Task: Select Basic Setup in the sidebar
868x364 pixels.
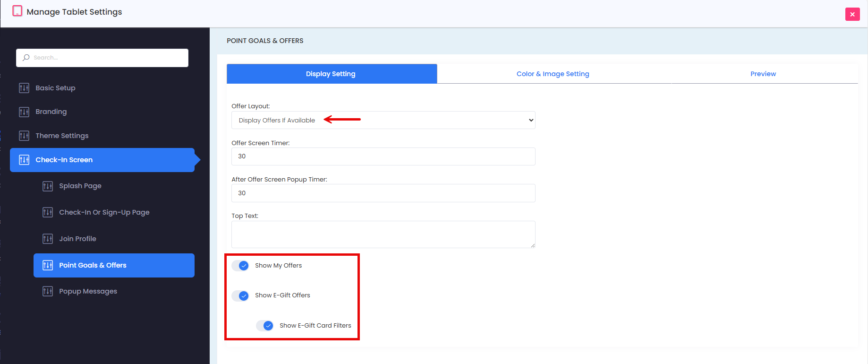Action: pos(55,88)
